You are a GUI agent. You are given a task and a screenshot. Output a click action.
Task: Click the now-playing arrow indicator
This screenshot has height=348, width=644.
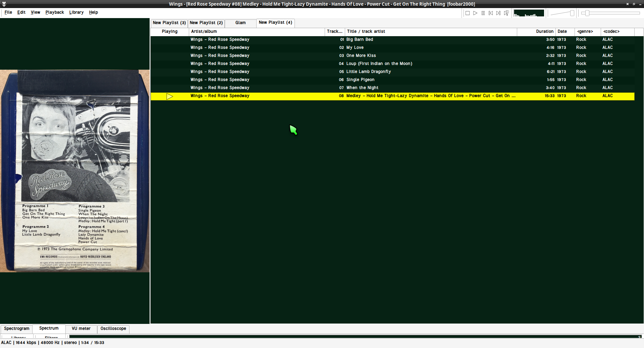click(170, 96)
